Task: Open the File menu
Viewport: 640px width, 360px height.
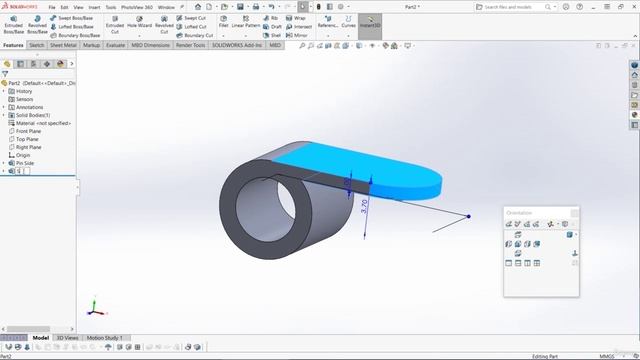Action: click(52, 7)
